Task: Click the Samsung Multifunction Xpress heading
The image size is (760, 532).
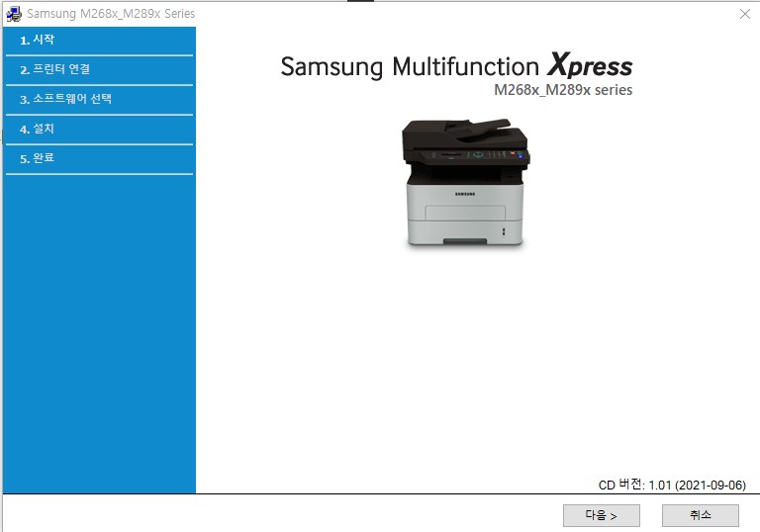Action: pyautogui.click(x=456, y=66)
